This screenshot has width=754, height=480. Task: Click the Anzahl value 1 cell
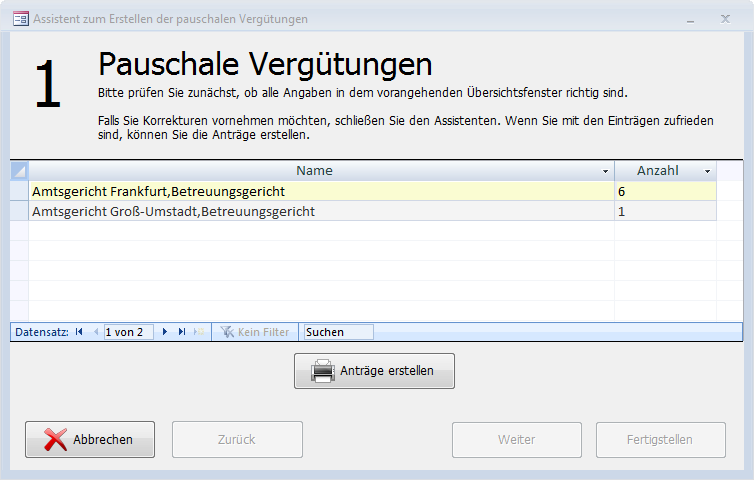(x=666, y=211)
